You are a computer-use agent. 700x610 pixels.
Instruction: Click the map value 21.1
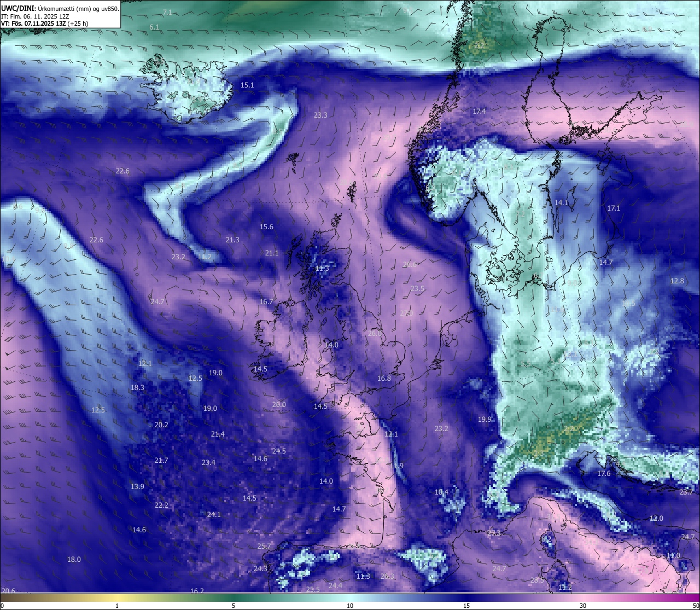click(x=272, y=253)
